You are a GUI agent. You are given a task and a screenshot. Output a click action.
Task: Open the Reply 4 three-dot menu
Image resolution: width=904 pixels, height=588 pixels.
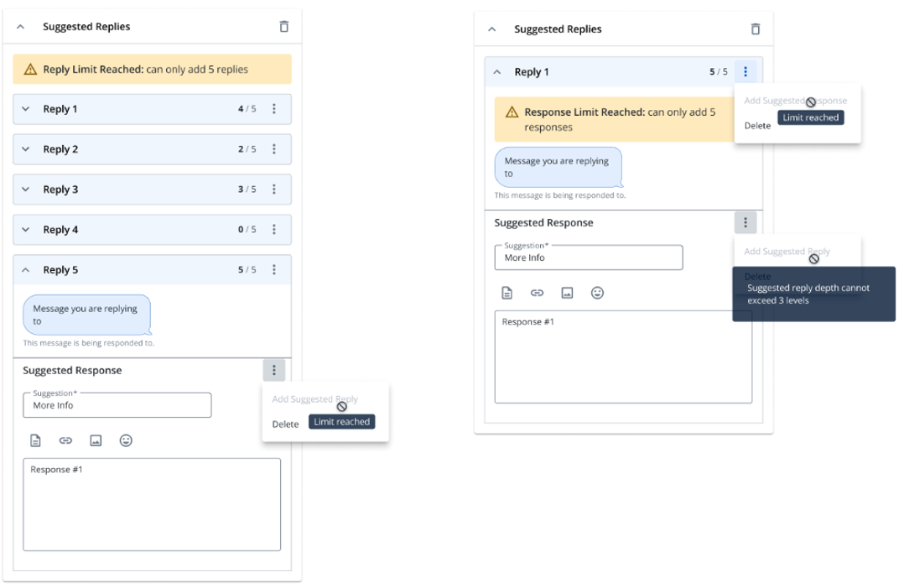point(274,230)
